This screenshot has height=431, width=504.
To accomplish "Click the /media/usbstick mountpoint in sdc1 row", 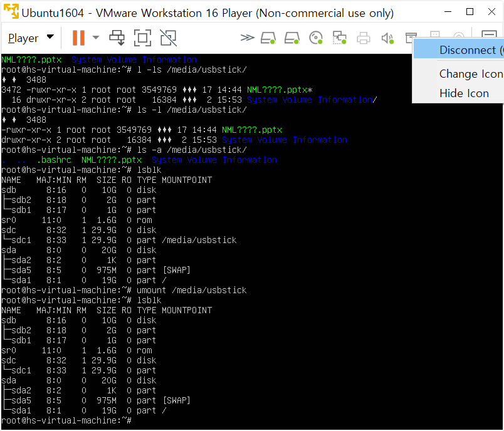I will pos(199,240).
